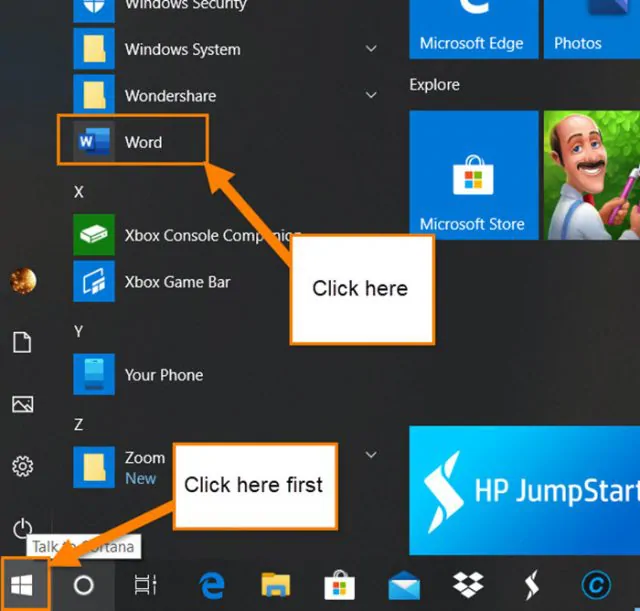640x611 pixels.
Task: Open the Microsoft Edge tile
Action: click(x=473, y=29)
